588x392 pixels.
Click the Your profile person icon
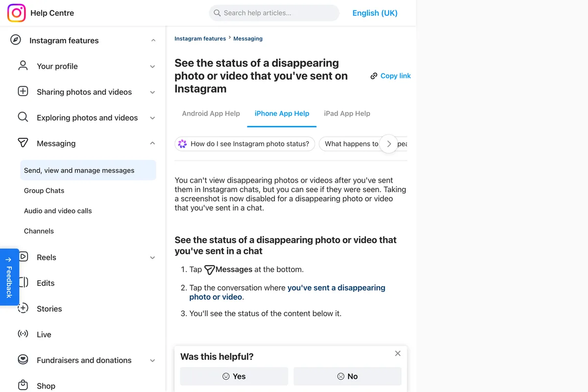[23, 66]
